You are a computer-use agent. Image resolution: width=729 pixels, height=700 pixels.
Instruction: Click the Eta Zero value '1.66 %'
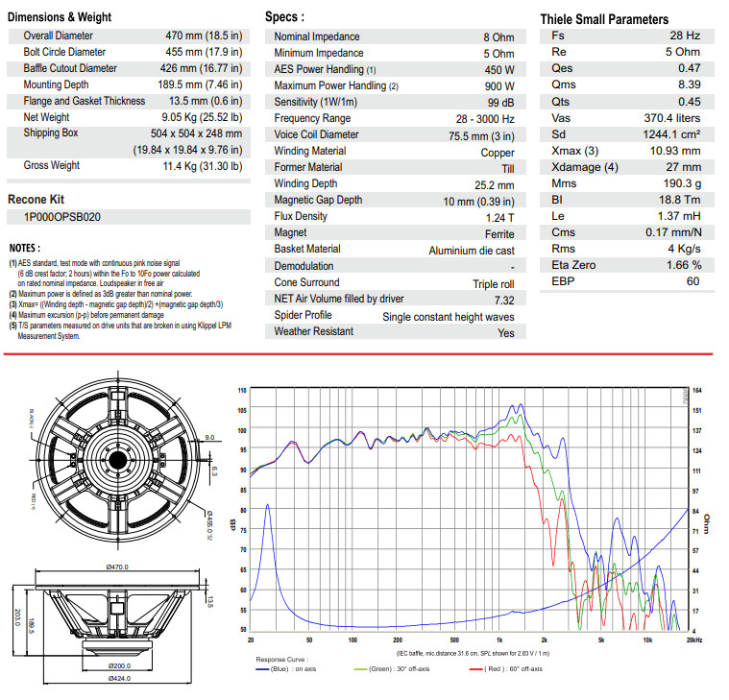click(x=684, y=265)
